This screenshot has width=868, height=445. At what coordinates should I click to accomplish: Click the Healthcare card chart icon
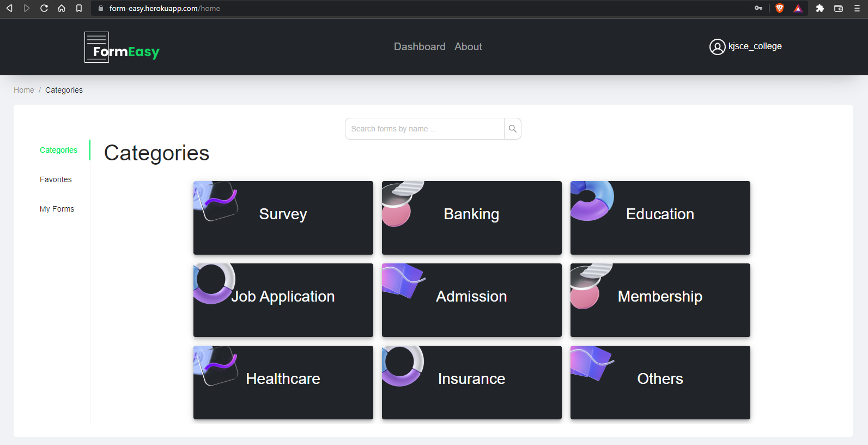(x=216, y=365)
